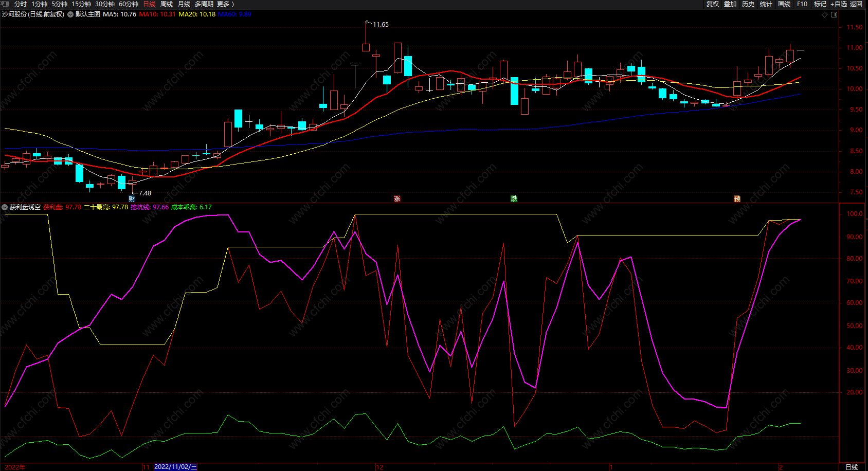This screenshot has height=471, width=868.
Task: Click the green 跌 event marker
Action: click(514, 199)
